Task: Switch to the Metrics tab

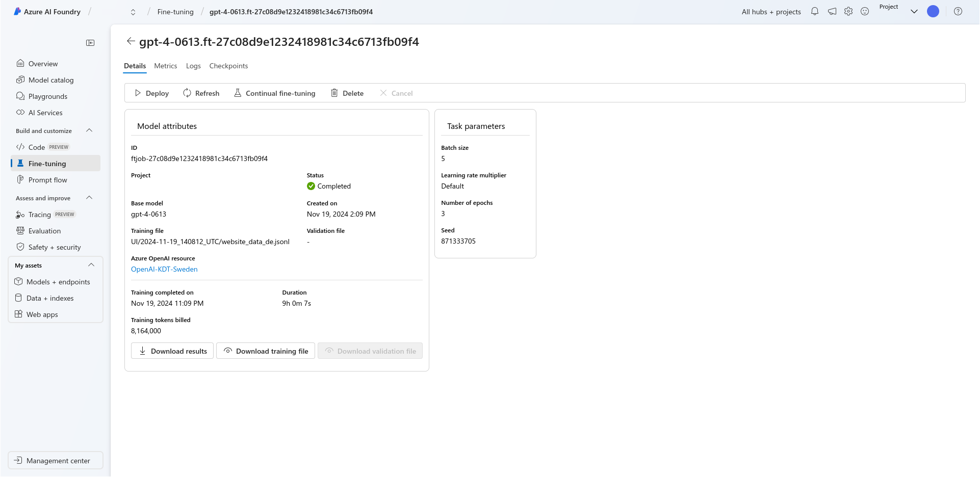Action: [166, 66]
